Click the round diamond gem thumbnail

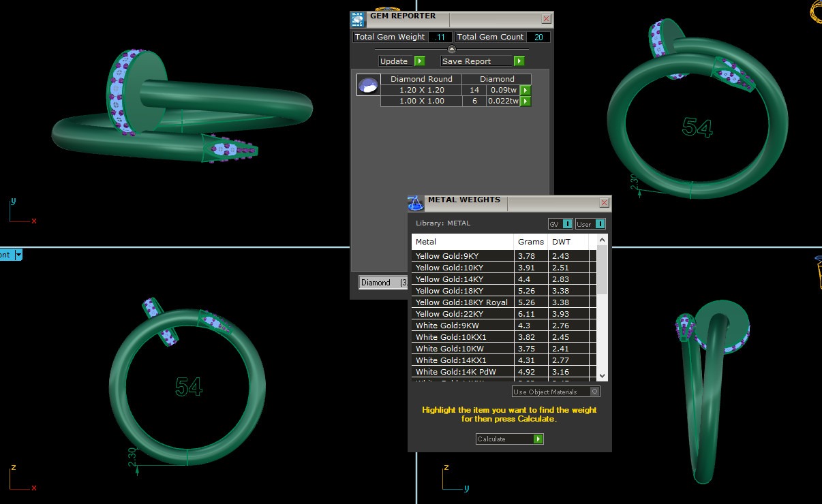coord(368,85)
